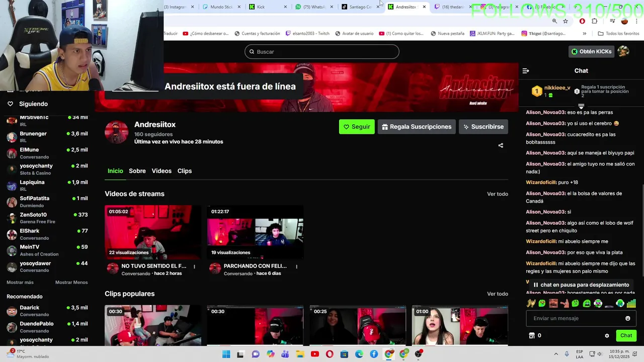This screenshot has height=362, width=644.
Task: Play the 01:00 popular clip thumbnail
Action: [460, 325]
